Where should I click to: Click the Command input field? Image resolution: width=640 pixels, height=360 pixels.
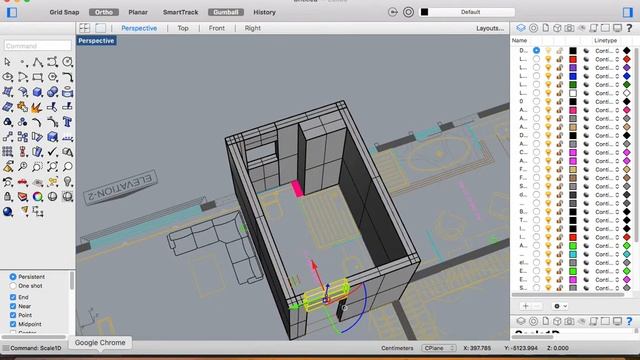(x=38, y=46)
